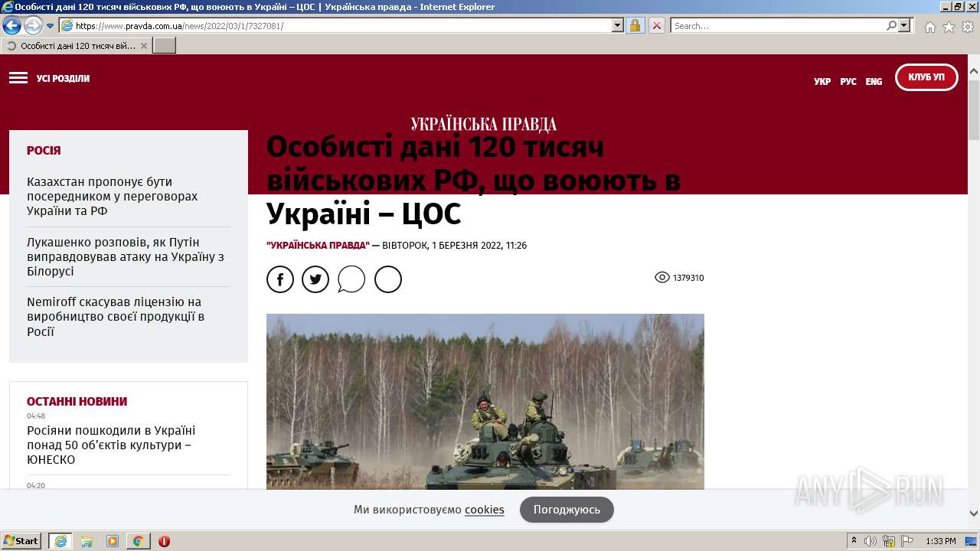Click the page scrollbar down arrow
Viewport: 980px width, 551px height.
click(x=974, y=514)
